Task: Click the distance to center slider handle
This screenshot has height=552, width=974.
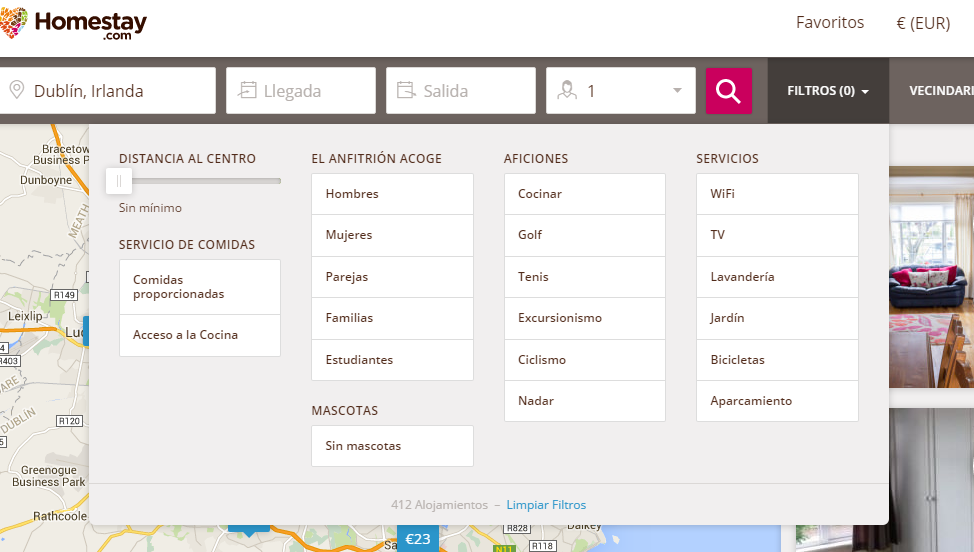Action: [x=118, y=181]
